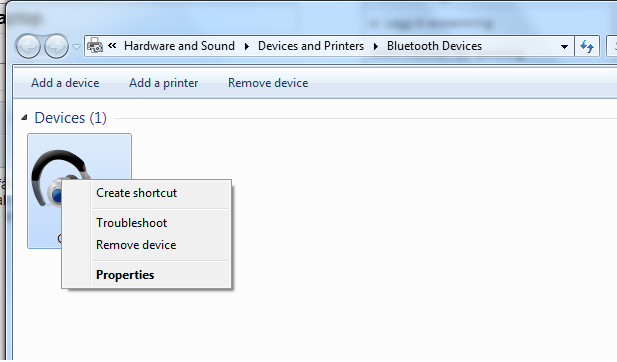The width and height of the screenshot is (617, 362).
Task: Open address bar history dropdown
Action: click(564, 46)
